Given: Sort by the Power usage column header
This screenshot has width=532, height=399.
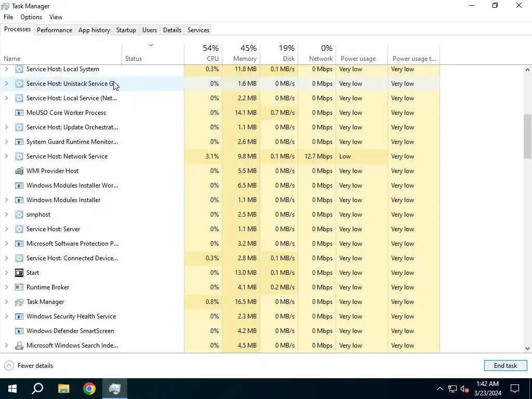Looking at the screenshot, I should 362,54.
